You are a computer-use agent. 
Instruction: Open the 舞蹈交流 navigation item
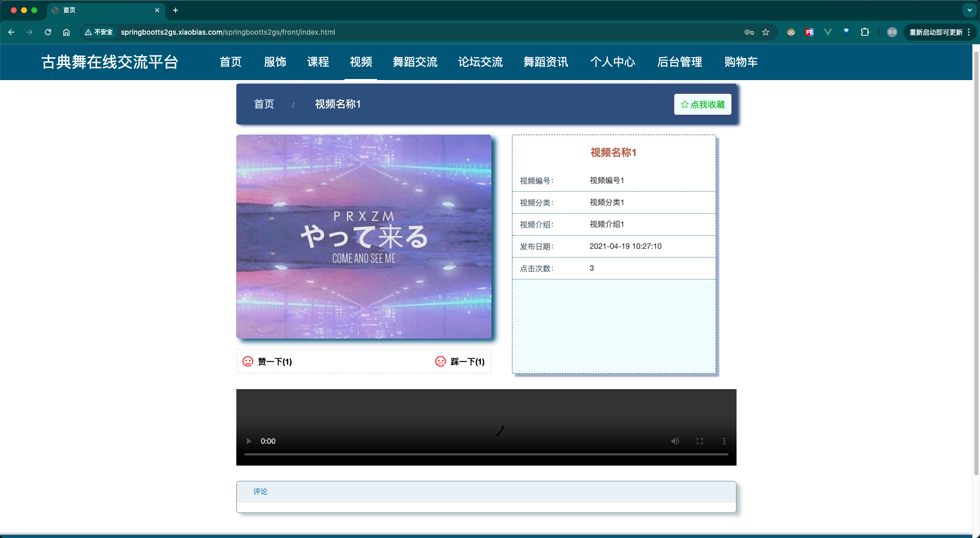tap(415, 62)
